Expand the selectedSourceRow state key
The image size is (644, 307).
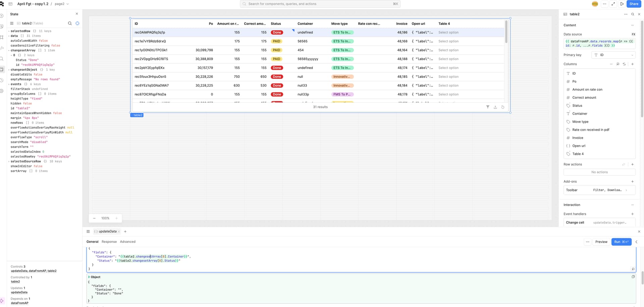click(9, 162)
